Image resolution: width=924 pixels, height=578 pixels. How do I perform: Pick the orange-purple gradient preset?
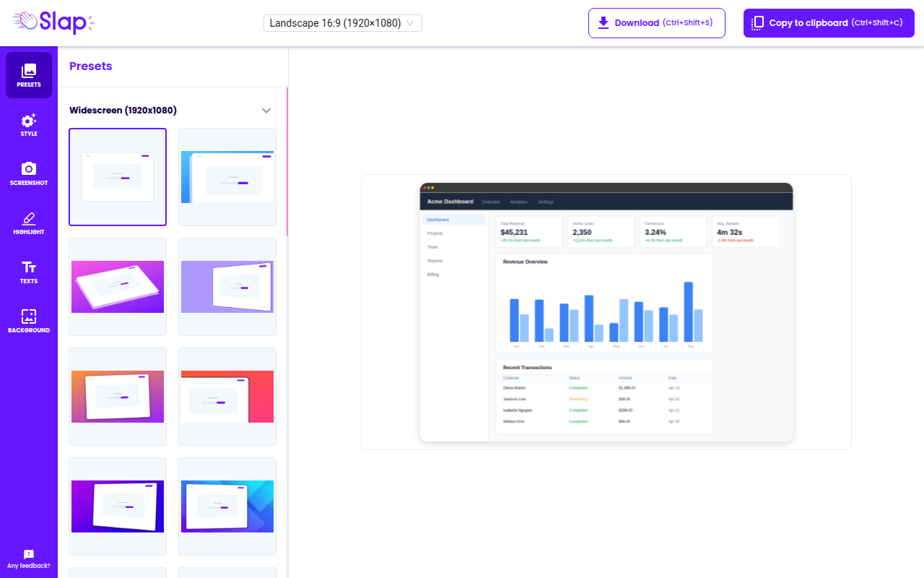tap(118, 397)
